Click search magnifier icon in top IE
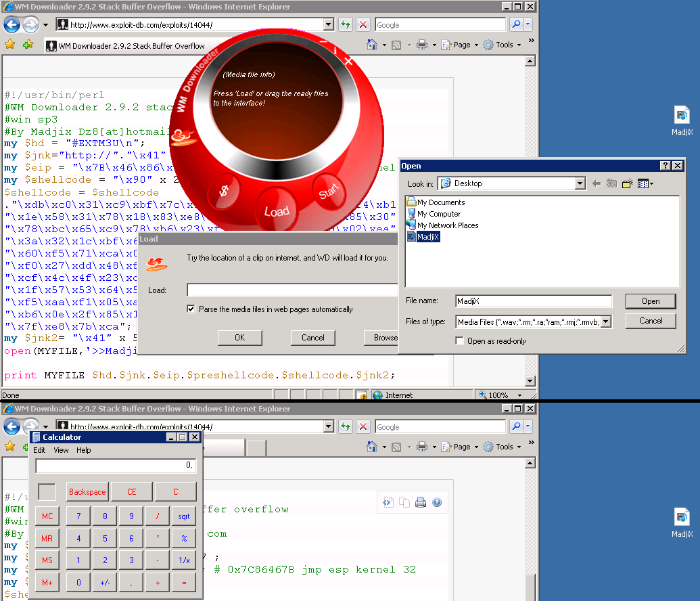Image resolution: width=700 pixels, height=601 pixels. [517, 24]
